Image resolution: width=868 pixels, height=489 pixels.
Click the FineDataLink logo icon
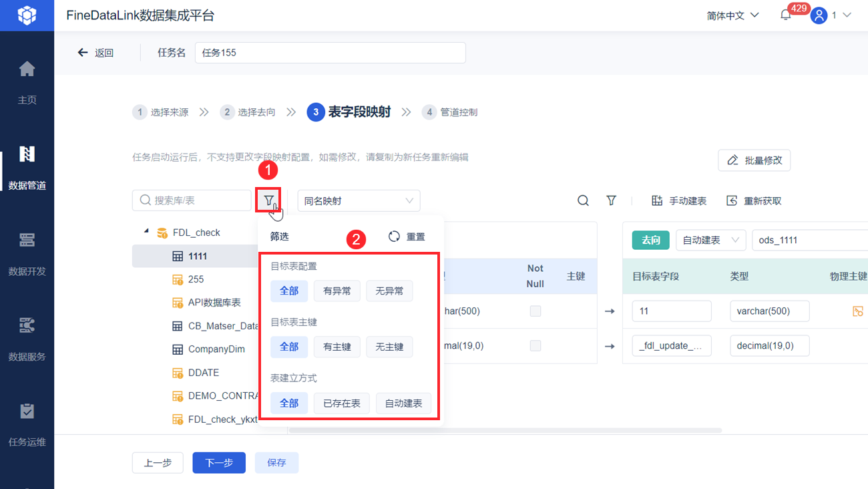pos(27,15)
